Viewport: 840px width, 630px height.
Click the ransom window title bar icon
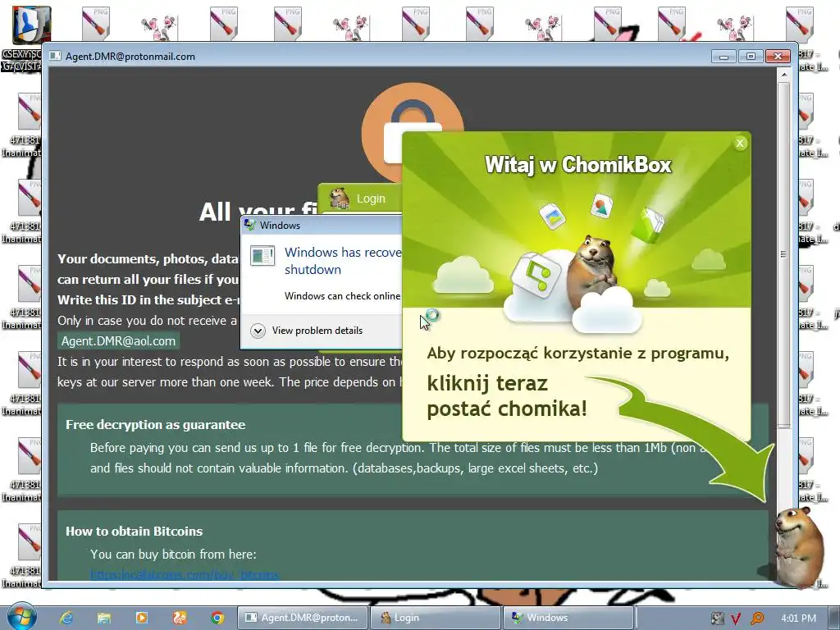pyautogui.click(x=55, y=57)
